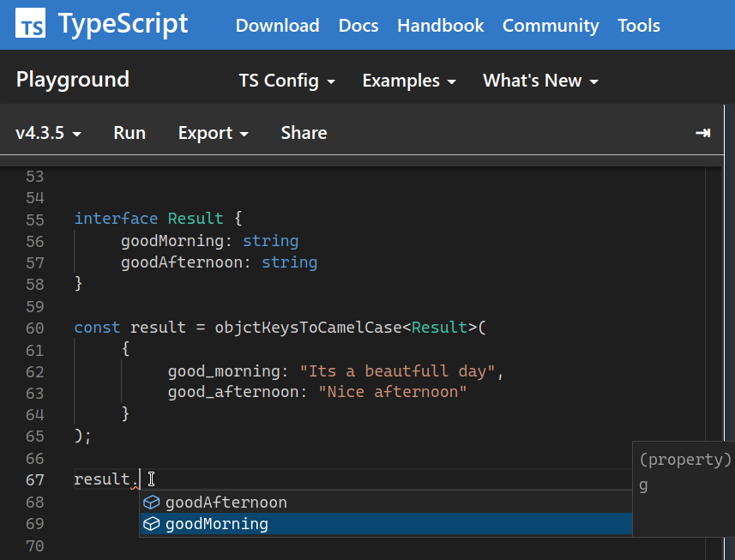Click the Playground title text
The height and width of the screenshot is (560, 735).
pos(73,80)
